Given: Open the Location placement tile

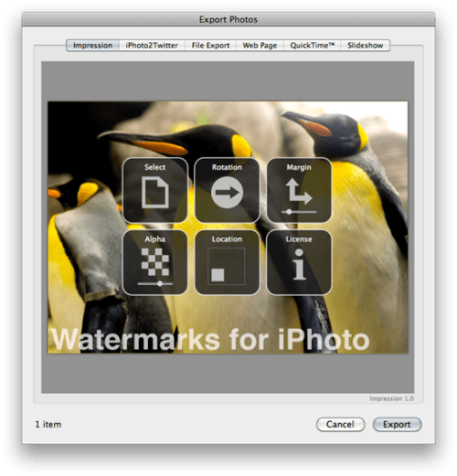Looking at the screenshot, I should coord(227,262).
